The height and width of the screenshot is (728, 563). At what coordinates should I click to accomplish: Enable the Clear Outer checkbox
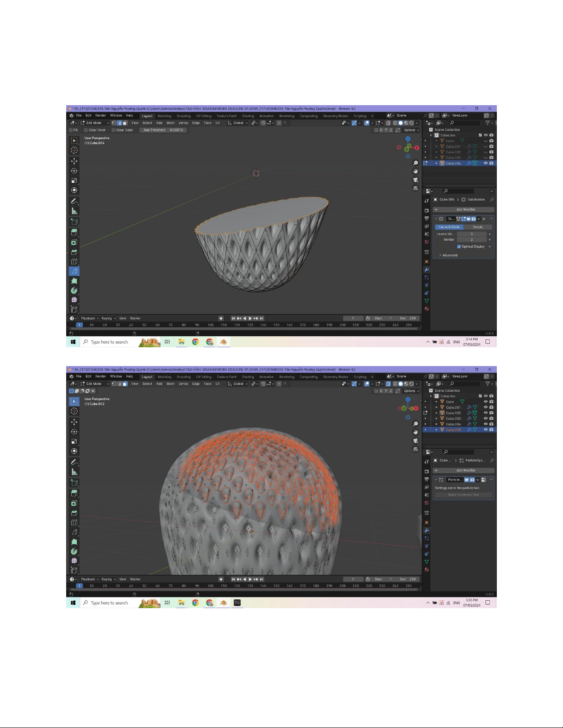click(x=114, y=130)
